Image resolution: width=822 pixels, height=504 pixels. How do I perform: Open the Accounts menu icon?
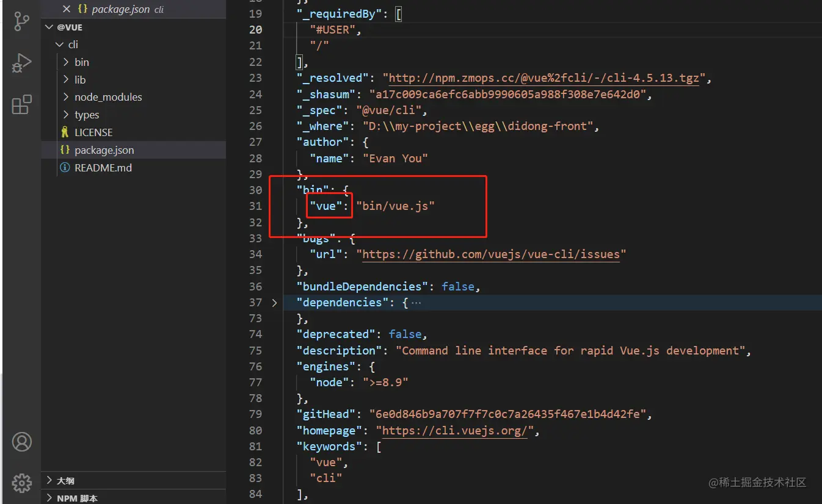[22, 442]
